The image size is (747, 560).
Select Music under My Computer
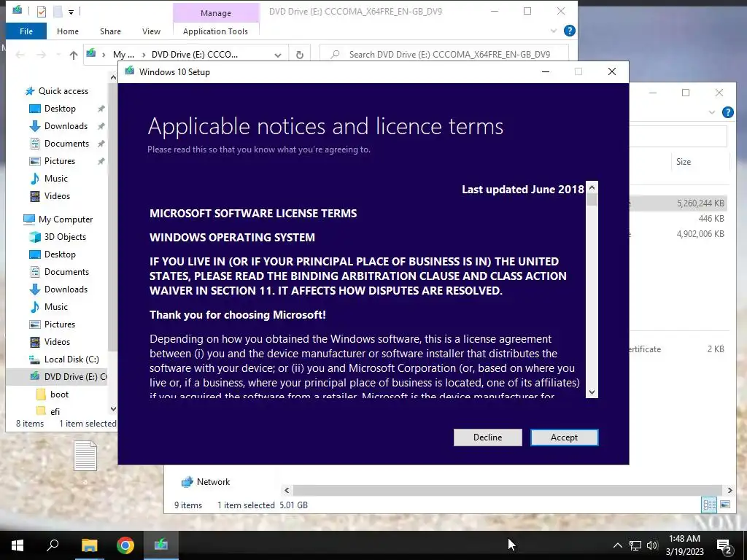[55, 307]
